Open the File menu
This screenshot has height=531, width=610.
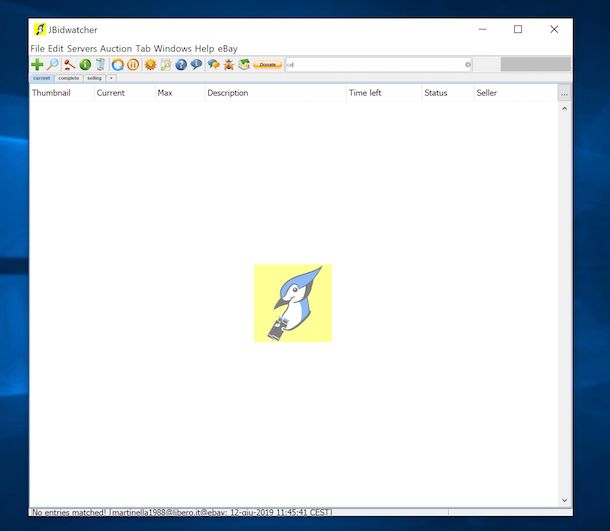pos(37,49)
